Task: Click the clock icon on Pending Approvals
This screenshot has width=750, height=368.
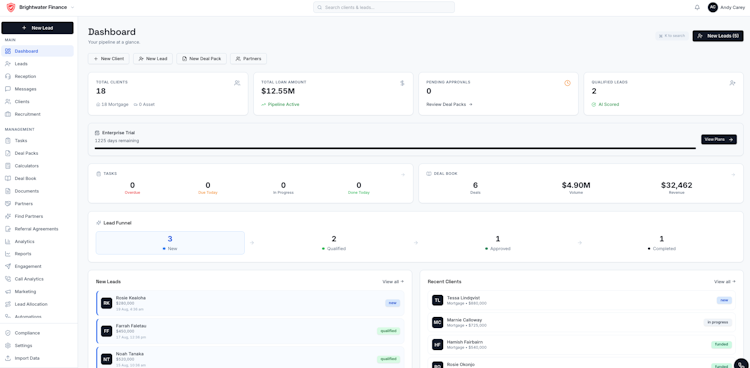Action: coord(567,83)
